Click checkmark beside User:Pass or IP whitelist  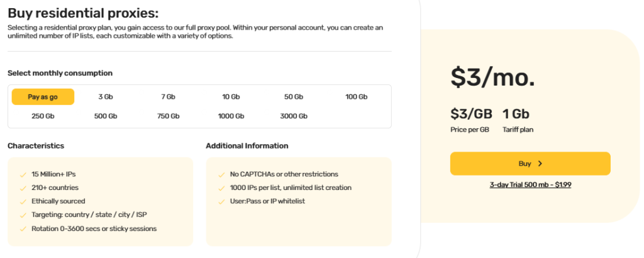(x=221, y=201)
